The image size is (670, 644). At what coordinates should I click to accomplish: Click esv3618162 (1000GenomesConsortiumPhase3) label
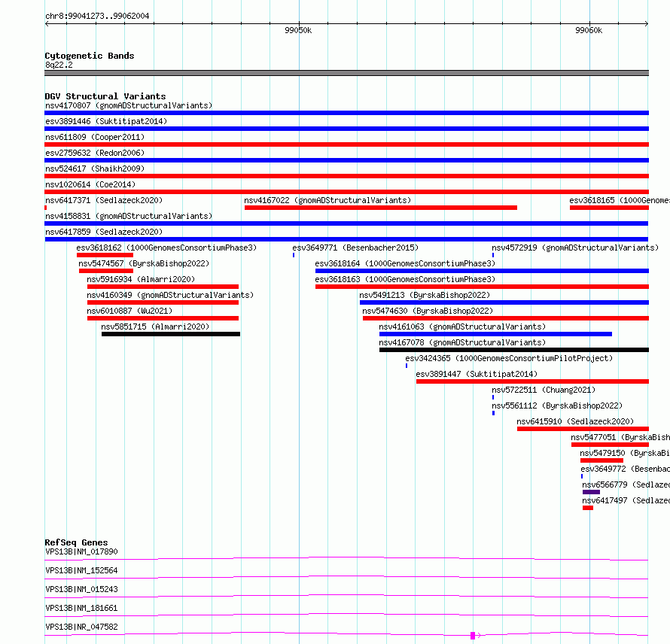coord(166,248)
